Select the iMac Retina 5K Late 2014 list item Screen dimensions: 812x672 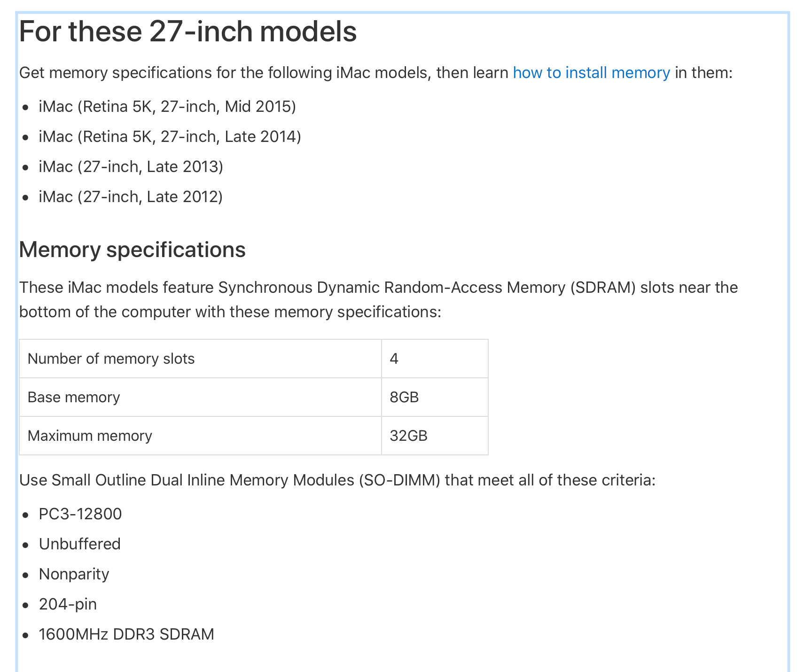(170, 137)
